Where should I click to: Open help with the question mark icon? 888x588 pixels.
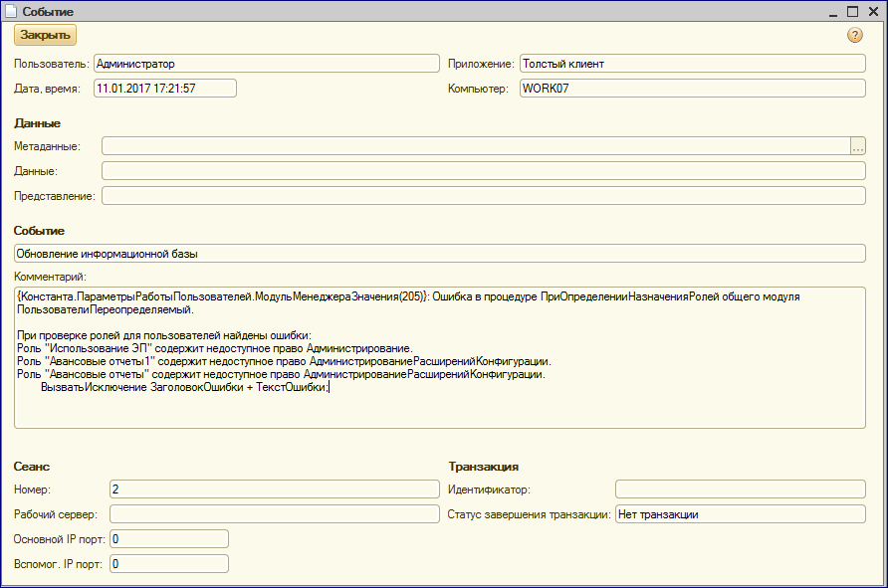pos(854,36)
